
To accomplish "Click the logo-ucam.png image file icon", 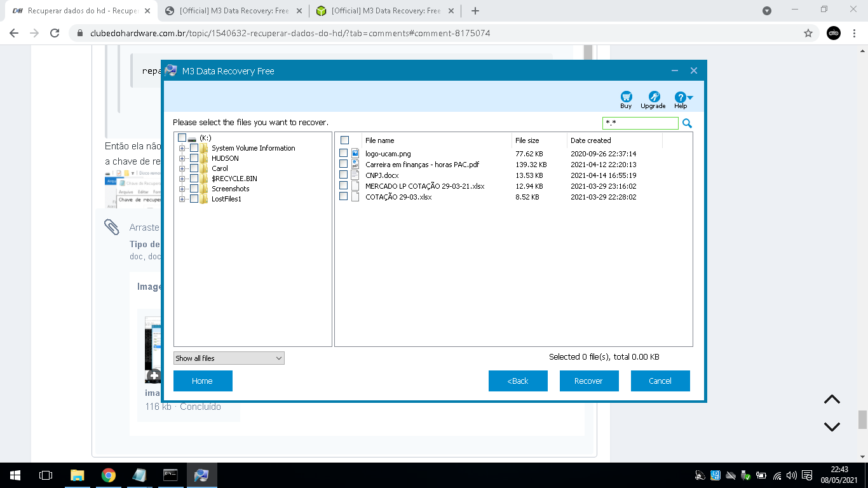I will pos(355,153).
